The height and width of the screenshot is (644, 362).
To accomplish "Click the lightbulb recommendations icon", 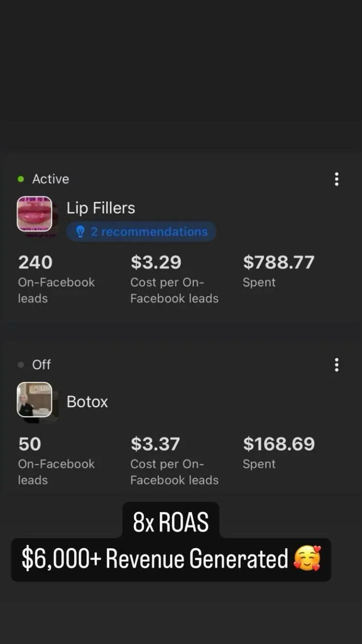I will [x=81, y=232].
